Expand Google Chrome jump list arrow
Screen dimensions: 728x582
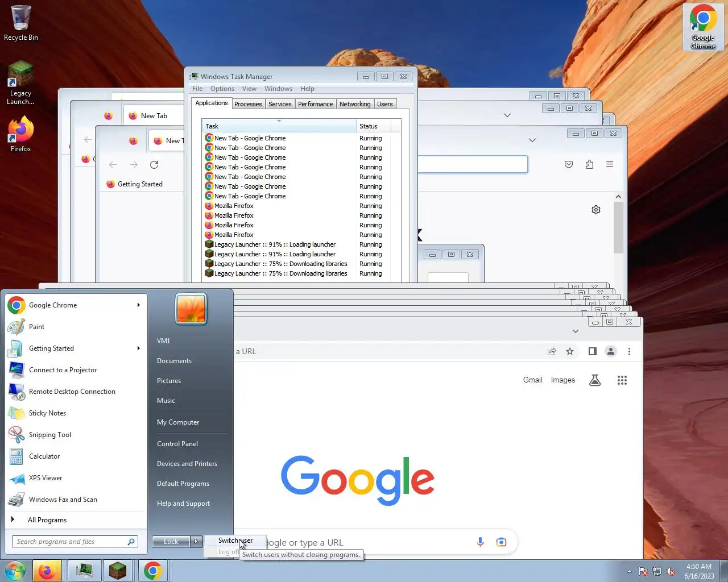138,305
